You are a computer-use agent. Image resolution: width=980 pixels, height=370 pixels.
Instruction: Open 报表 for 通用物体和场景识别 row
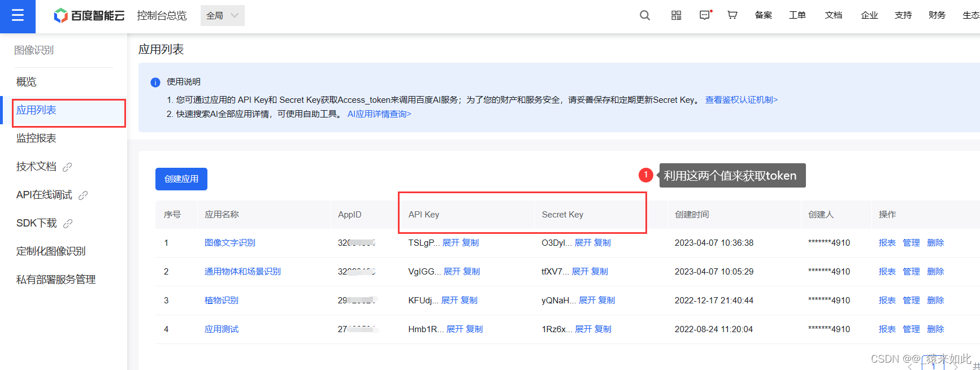[887, 272]
